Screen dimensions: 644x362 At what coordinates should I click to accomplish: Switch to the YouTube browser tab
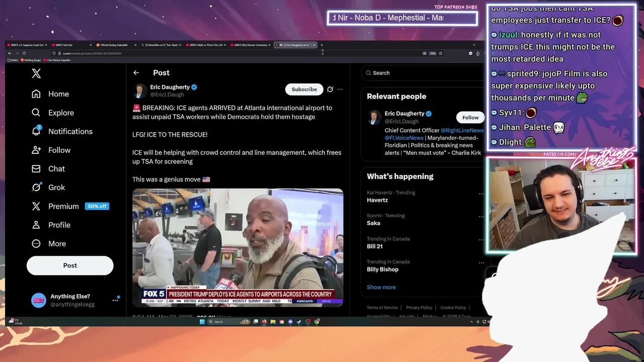tap(72, 45)
